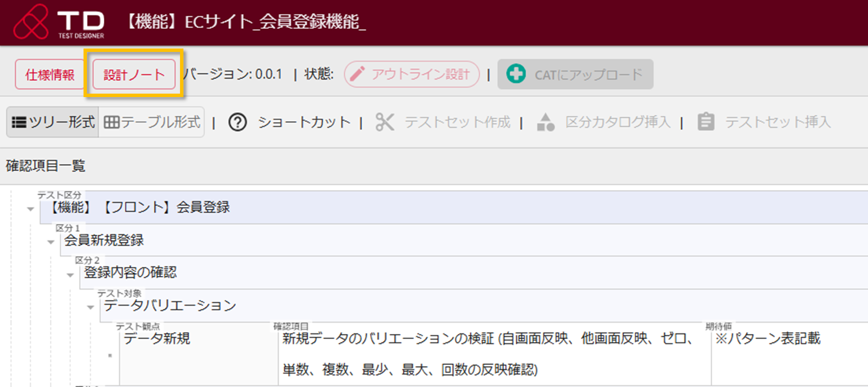The width and height of the screenshot is (868, 387).
Task: Click the shapes 区分カタログ挿入 icon
Action: [x=546, y=122]
